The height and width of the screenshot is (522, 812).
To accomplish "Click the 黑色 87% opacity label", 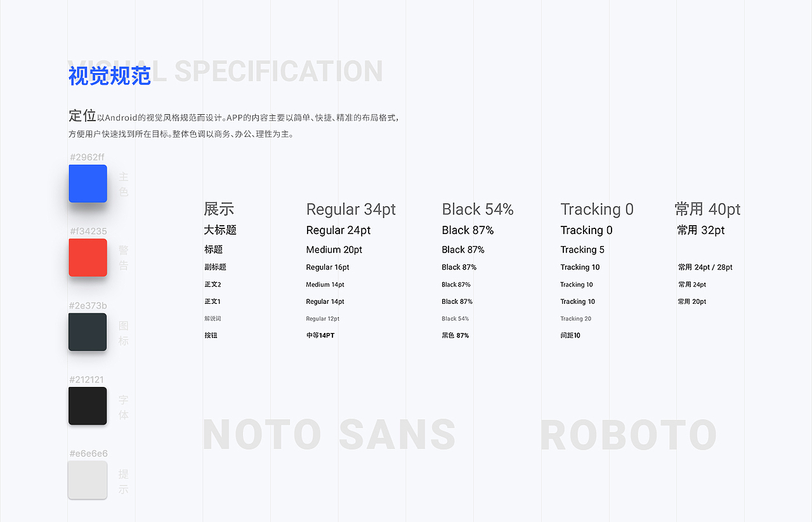I will point(455,336).
